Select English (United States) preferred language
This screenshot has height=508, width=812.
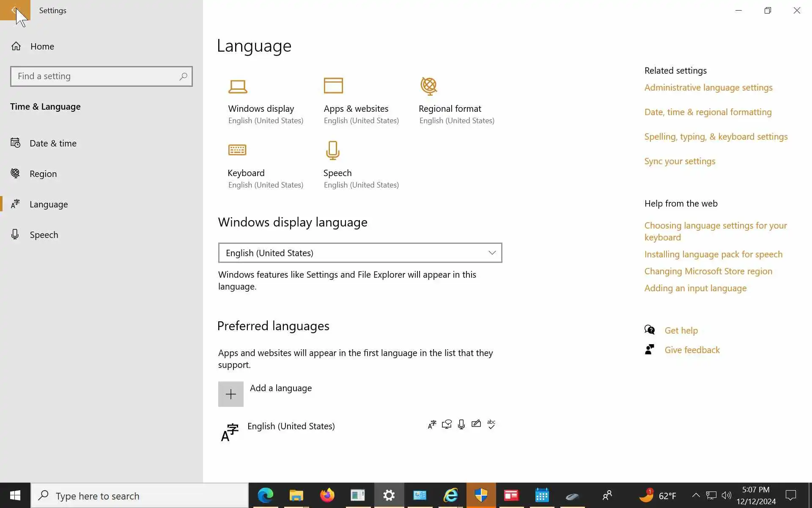coord(291,426)
